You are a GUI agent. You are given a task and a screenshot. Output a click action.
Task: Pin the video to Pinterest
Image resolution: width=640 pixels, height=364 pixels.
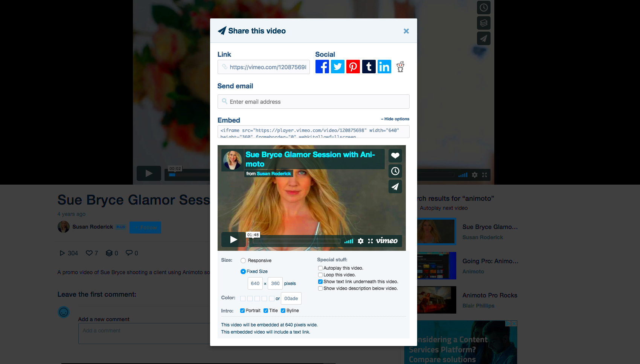point(353,67)
